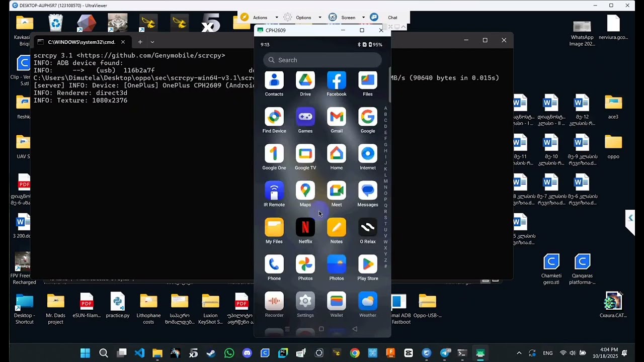
Task: Open the Files app icon
Action: pos(368,83)
